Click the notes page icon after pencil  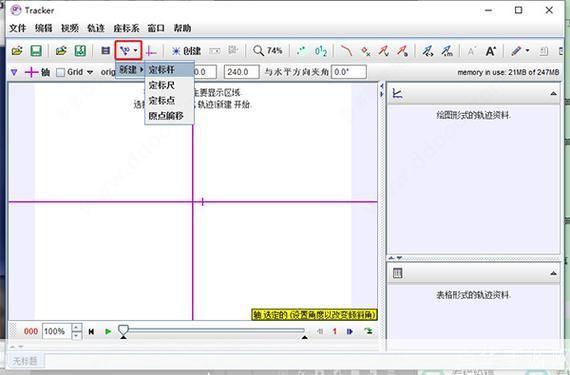(x=544, y=51)
